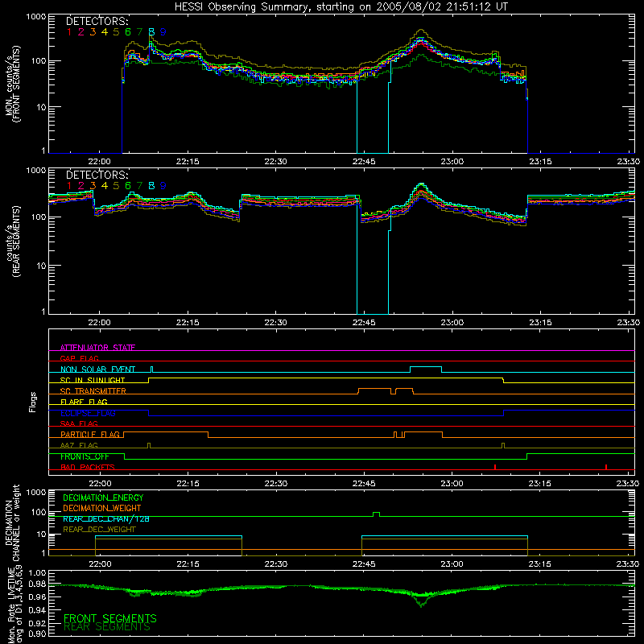This screenshot has height=644, width=644.
Task: Click the "Flags" y-axis label
Action: pyautogui.click(x=32, y=402)
